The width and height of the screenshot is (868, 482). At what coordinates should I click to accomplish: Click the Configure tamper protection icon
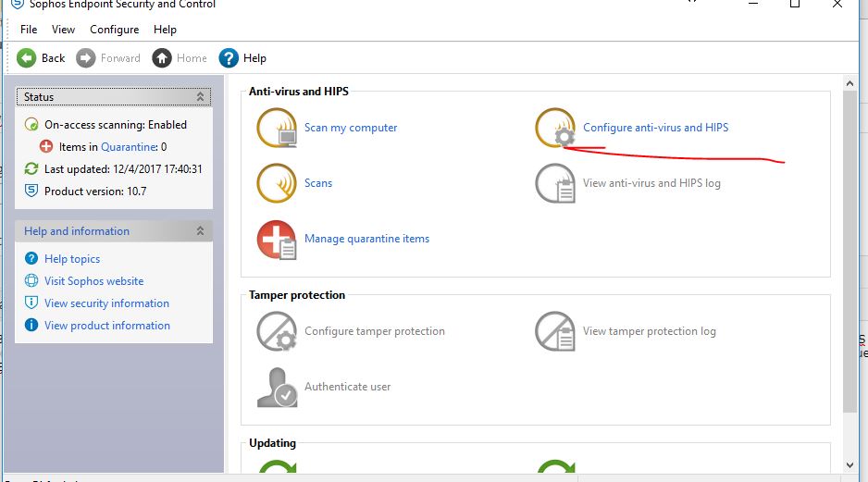pos(277,331)
